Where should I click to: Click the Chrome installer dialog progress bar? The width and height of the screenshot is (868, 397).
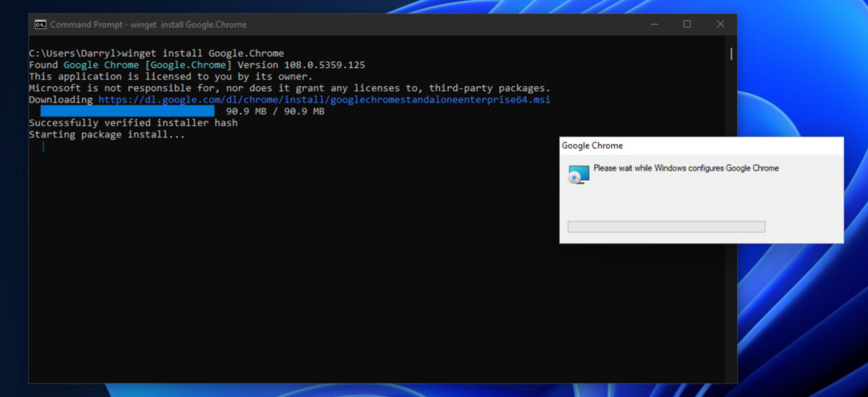click(x=666, y=227)
